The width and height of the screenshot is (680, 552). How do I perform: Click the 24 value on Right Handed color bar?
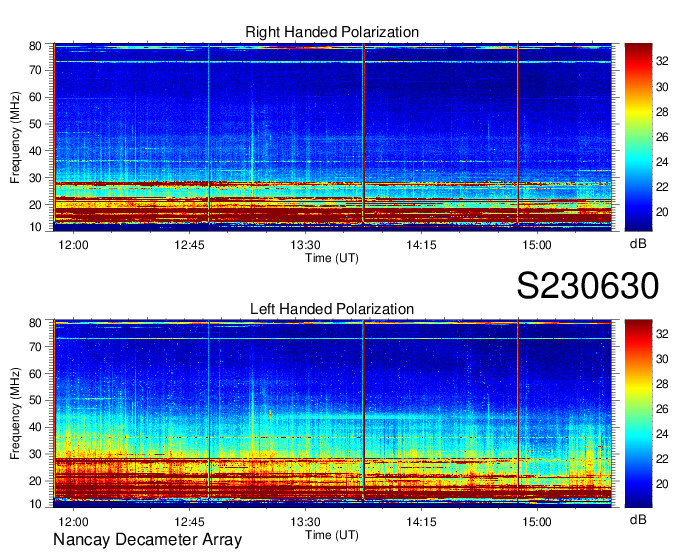click(x=662, y=162)
